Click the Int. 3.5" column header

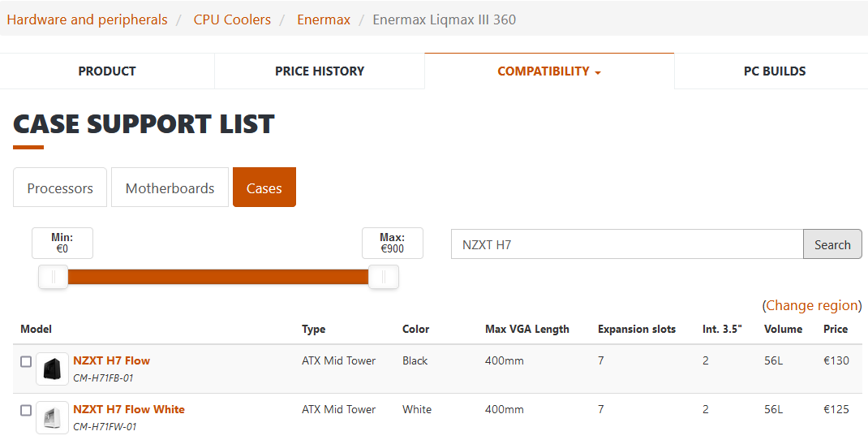pos(722,329)
